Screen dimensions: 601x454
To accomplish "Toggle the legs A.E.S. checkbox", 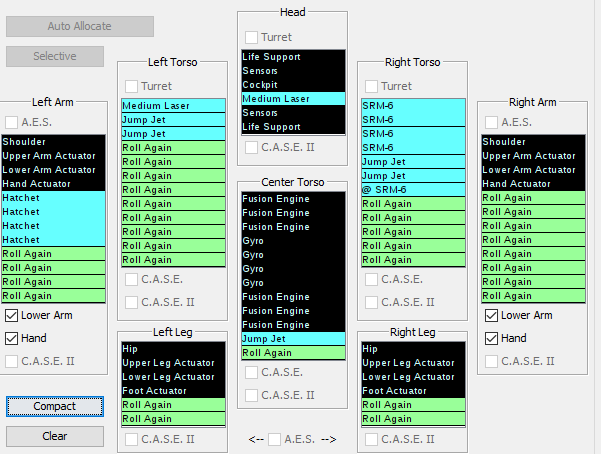I will click(274, 439).
